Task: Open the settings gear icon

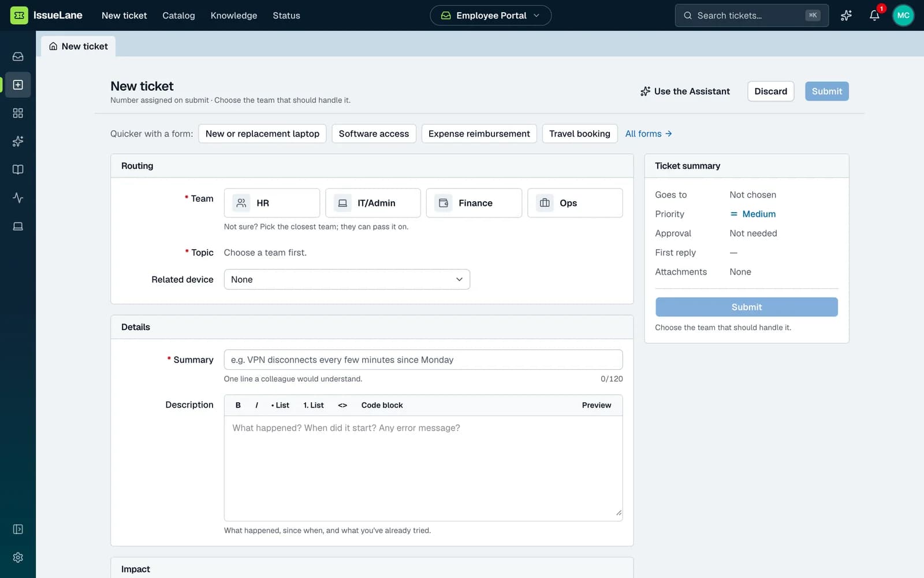Action: pos(18,557)
